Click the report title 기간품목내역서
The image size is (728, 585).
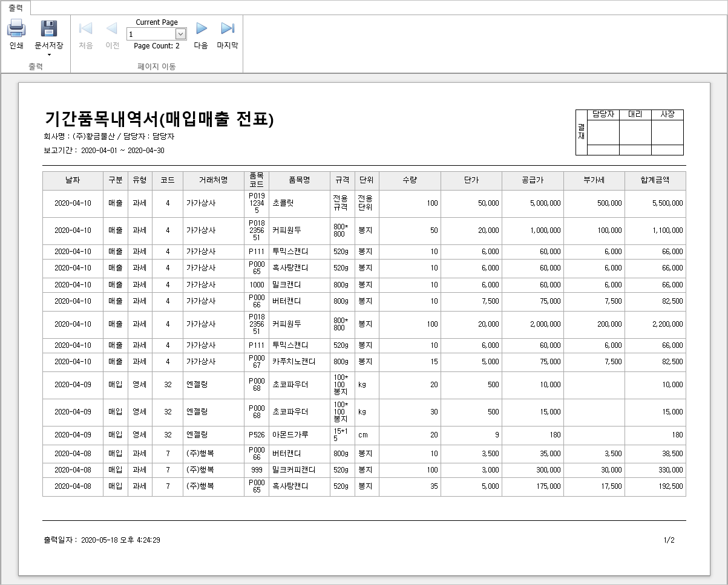click(159, 119)
